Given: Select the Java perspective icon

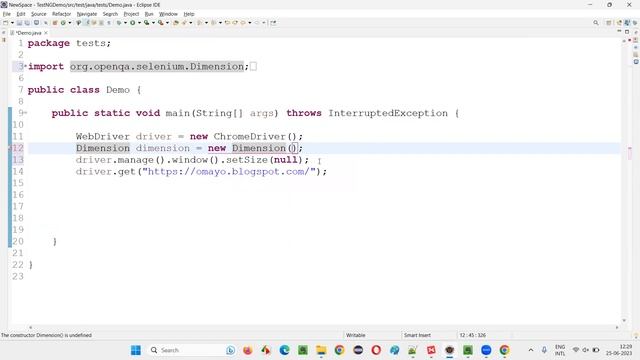Looking at the screenshot, I should tap(627, 23).
